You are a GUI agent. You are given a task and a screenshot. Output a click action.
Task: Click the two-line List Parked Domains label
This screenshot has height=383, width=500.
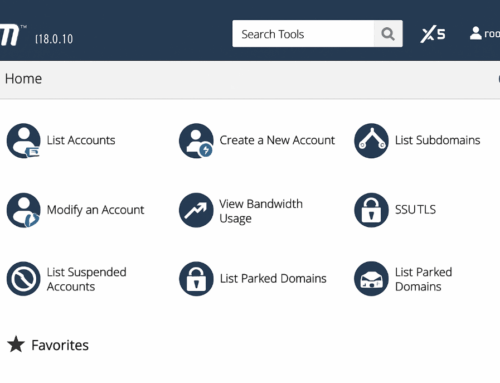click(423, 279)
